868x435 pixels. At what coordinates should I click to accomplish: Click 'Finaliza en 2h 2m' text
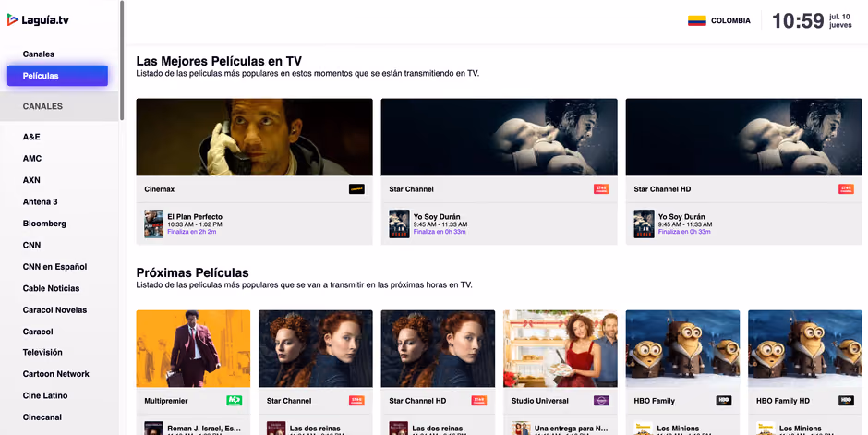pos(192,232)
